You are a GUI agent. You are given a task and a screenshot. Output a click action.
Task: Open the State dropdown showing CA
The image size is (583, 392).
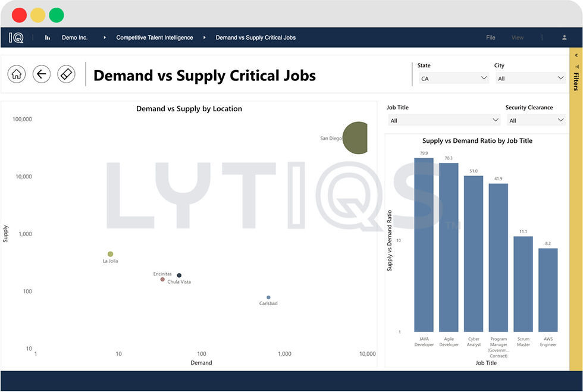pyautogui.click(x=453, y=79)
